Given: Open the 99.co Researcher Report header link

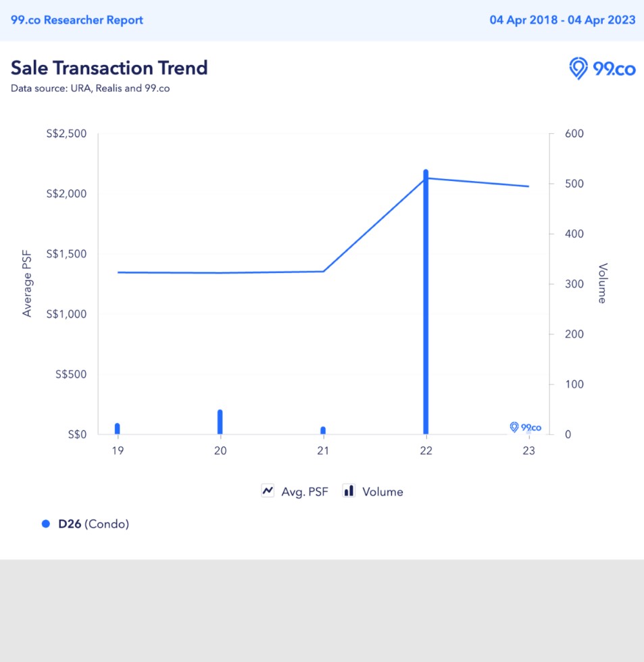Looking at the screenshot, I should [x=77, y=20].
